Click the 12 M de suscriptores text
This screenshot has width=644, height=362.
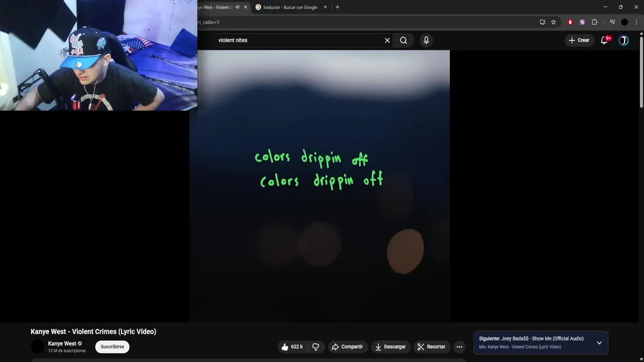[x=67, y=351]
